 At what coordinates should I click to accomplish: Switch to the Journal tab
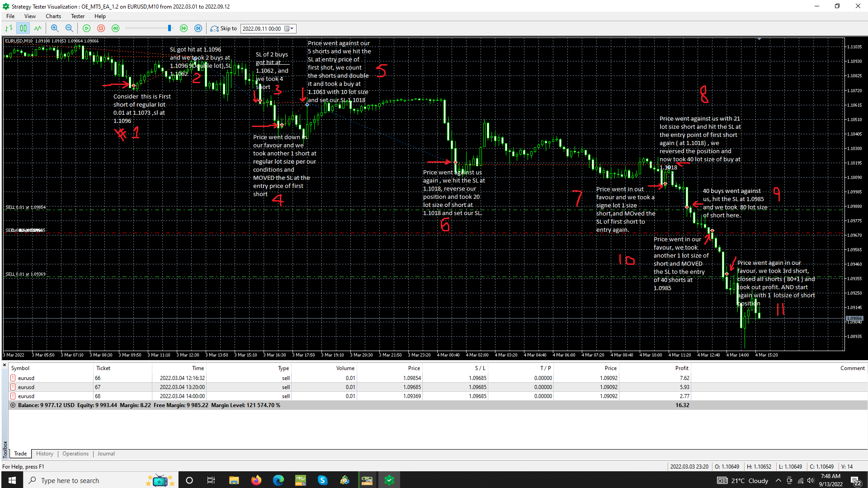pos(106,454)
